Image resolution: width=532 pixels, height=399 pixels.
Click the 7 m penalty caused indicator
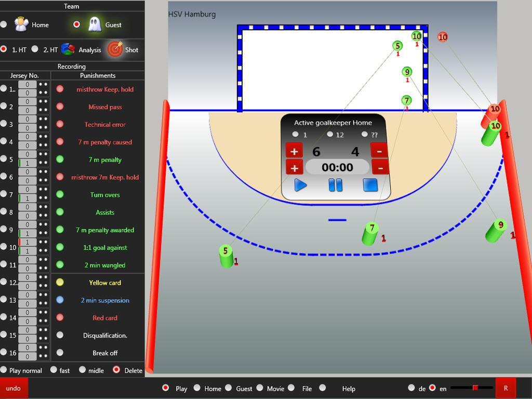click(x=60, y=141)
